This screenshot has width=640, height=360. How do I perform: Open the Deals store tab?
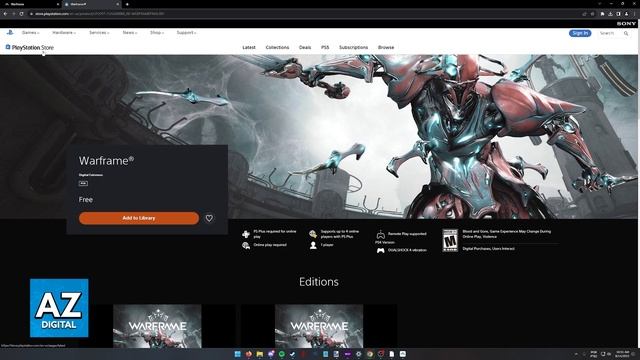click(x=305, y=47)
